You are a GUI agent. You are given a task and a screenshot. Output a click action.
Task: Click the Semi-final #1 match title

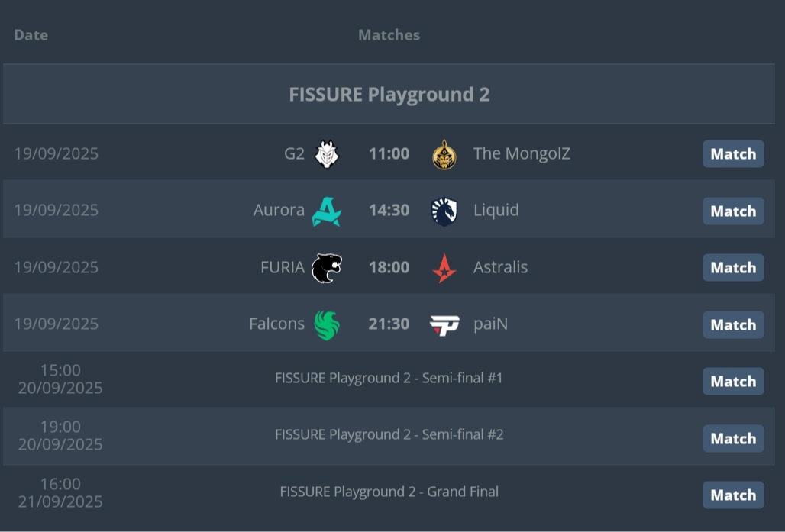click(x=389, y=378)
